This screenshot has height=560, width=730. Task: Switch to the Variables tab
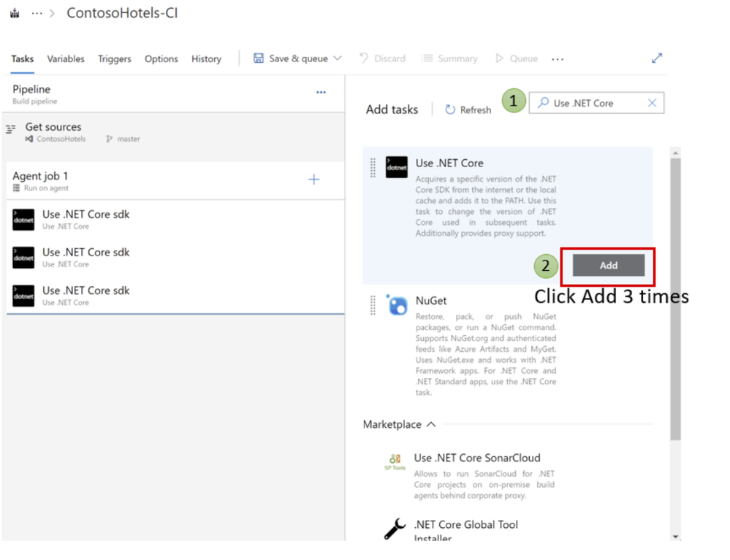[x=66, y=58]
